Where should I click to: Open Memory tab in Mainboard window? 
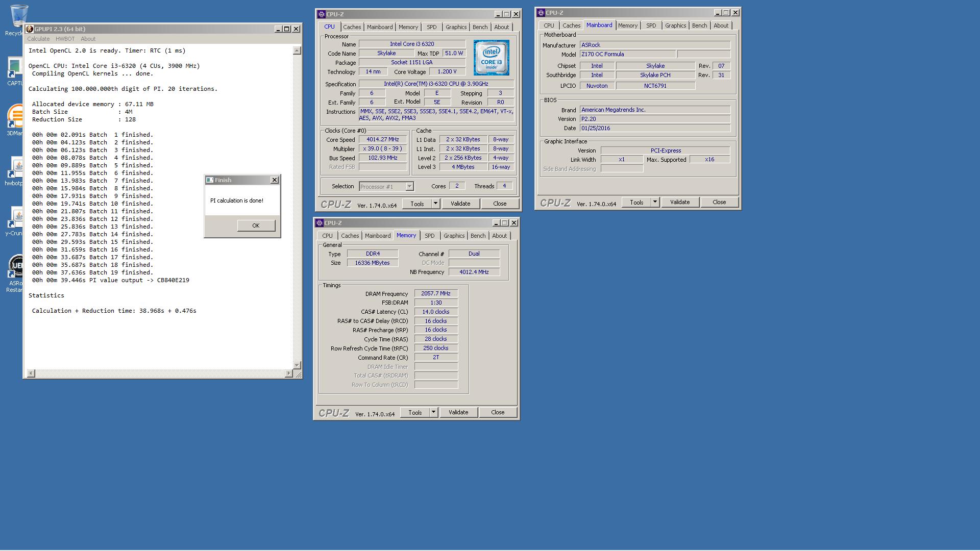pos(627,26)
